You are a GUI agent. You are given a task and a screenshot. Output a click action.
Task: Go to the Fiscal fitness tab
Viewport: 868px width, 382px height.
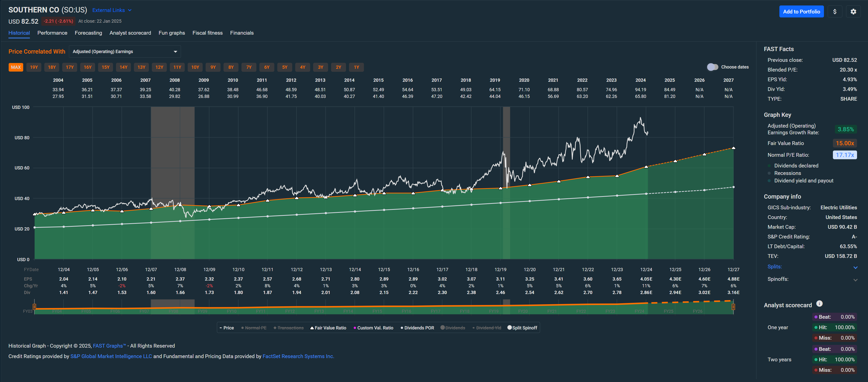(x=208, y=33)
